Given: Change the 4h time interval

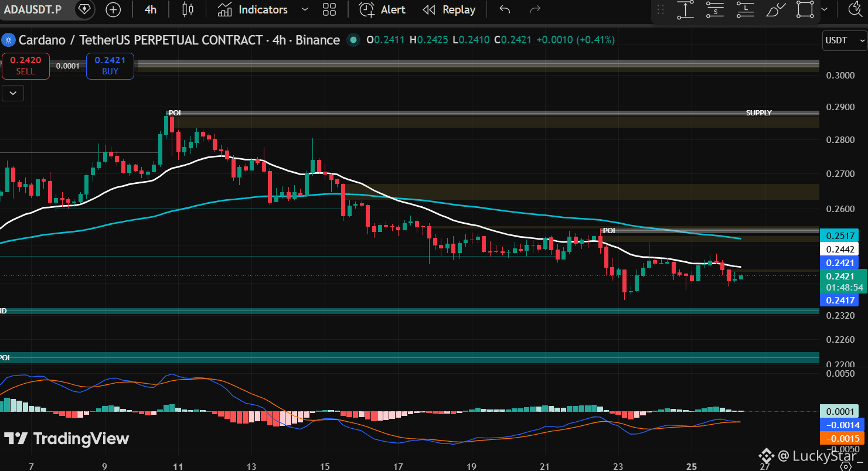Looking at the screenshot, I should point(151,9).
